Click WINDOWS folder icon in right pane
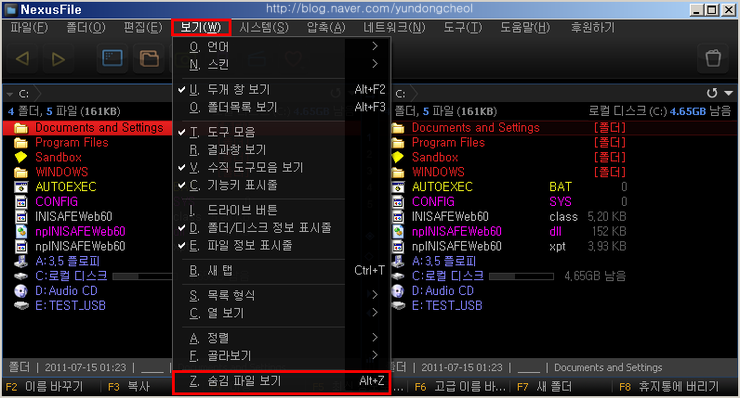740x398 pixels. click(398, 172)
